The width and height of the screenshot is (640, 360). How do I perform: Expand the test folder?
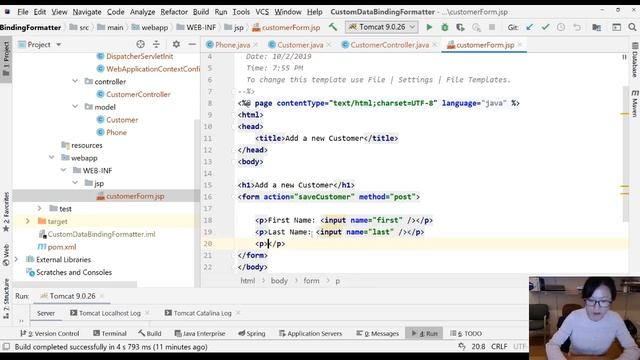40,209
